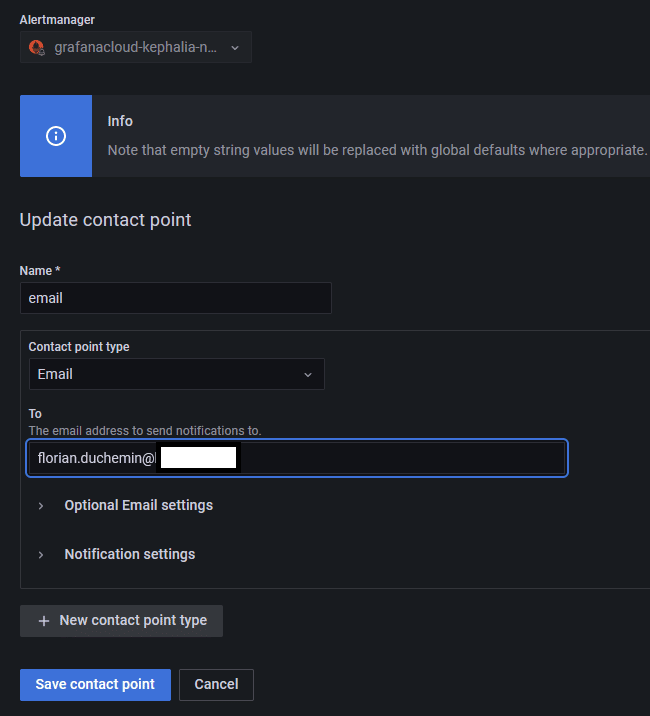Screen dimensions: 650x716
Task: Click the redacted domain box in the email address
Action: point(197,458)
